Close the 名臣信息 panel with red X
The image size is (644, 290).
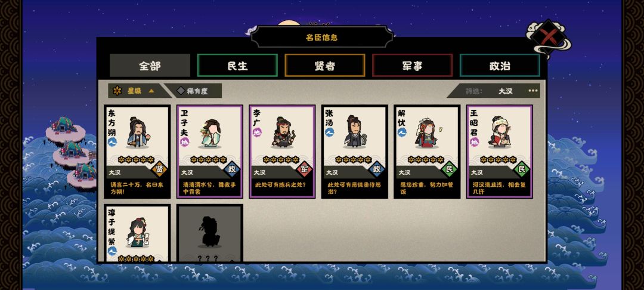(x=547, y=37)
